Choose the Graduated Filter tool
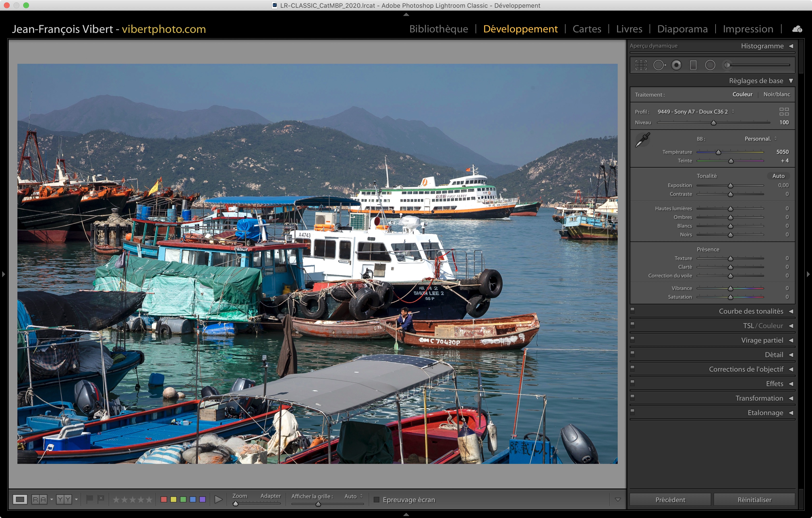Image resolution: width=812 pixels, height=518 pixels. pos(693,65)
